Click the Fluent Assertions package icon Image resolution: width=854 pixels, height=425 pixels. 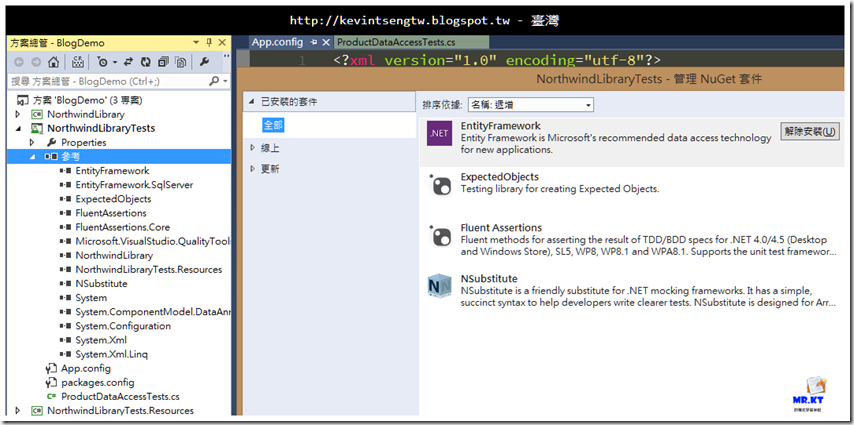(440, 235)
